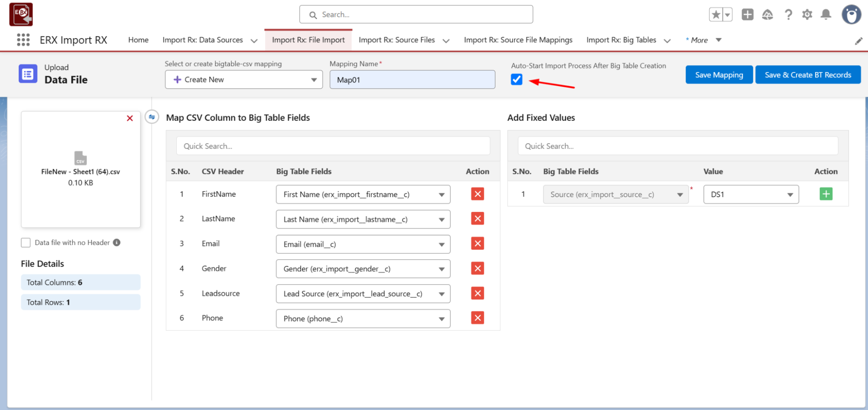Enable Data file with no Header
This screenshot has width=868, height=410.
[x=26, y=242]
